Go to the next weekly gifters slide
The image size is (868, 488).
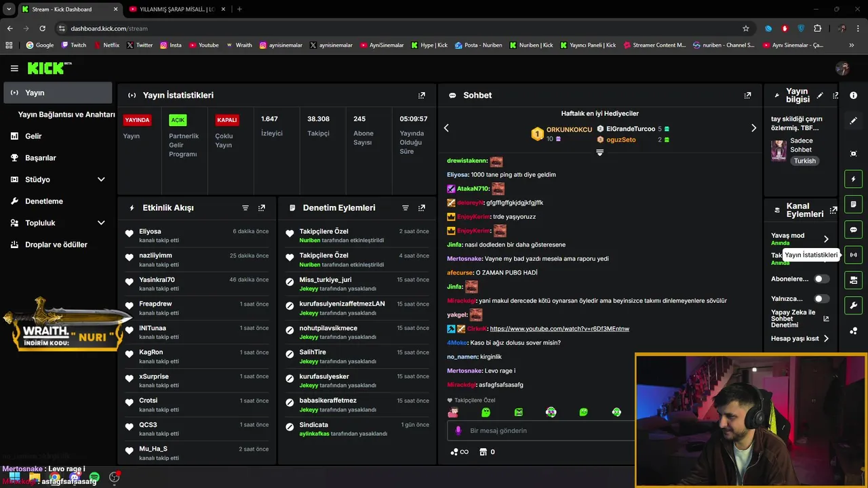point(753,128)
